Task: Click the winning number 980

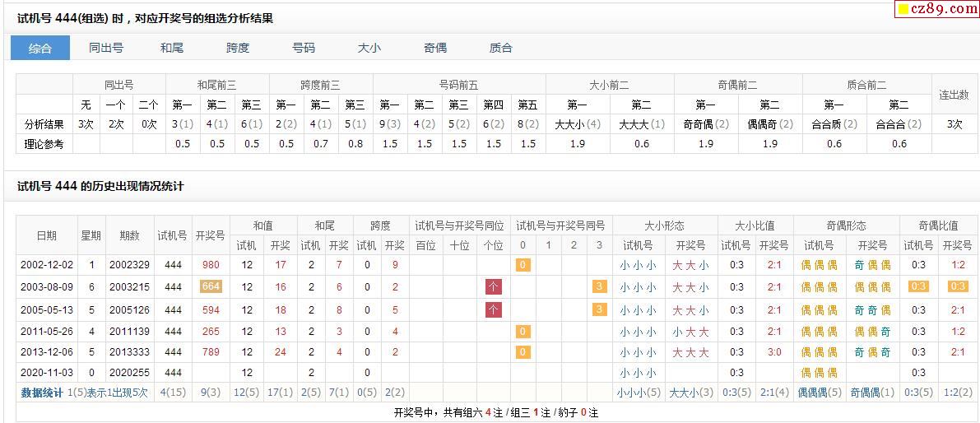Action: [x=211, y=265]
